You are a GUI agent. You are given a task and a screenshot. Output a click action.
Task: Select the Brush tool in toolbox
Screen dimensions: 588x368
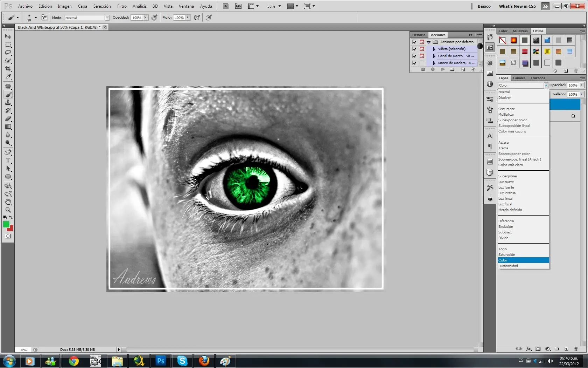(x=8, y=95)
